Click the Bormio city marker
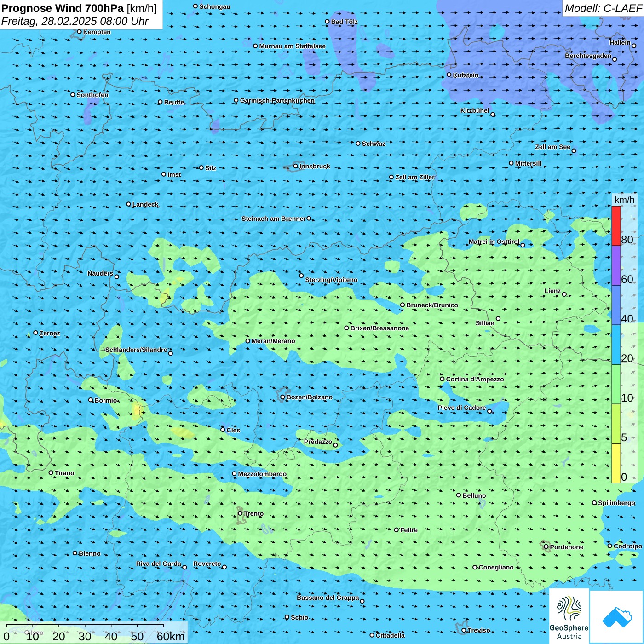Image resolution: width=644 pixels, height=644 pixels. pyautogui.click(x=91, y=400)
